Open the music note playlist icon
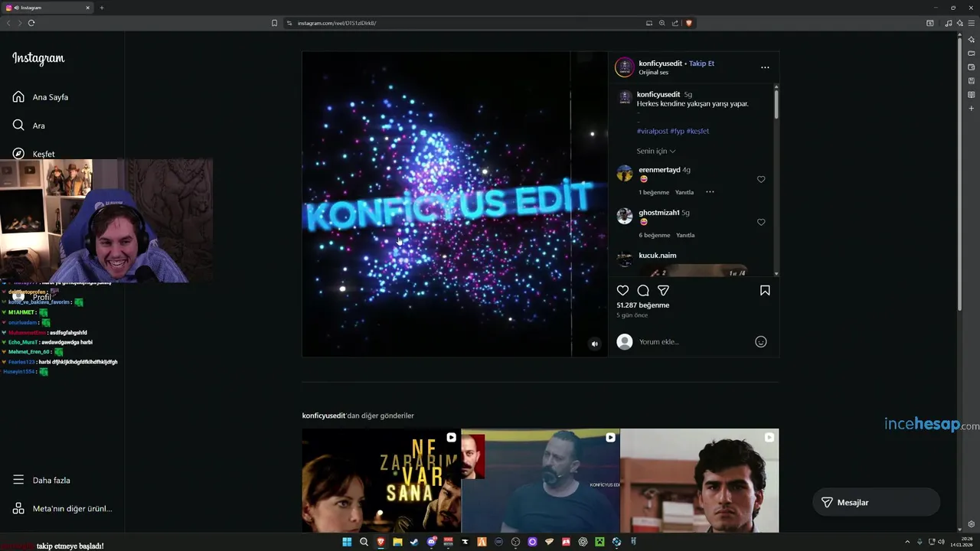 949,23
